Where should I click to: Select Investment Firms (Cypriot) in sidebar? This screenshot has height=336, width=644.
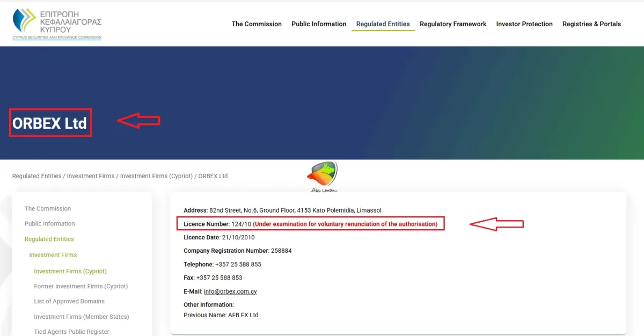pos(70,272)
